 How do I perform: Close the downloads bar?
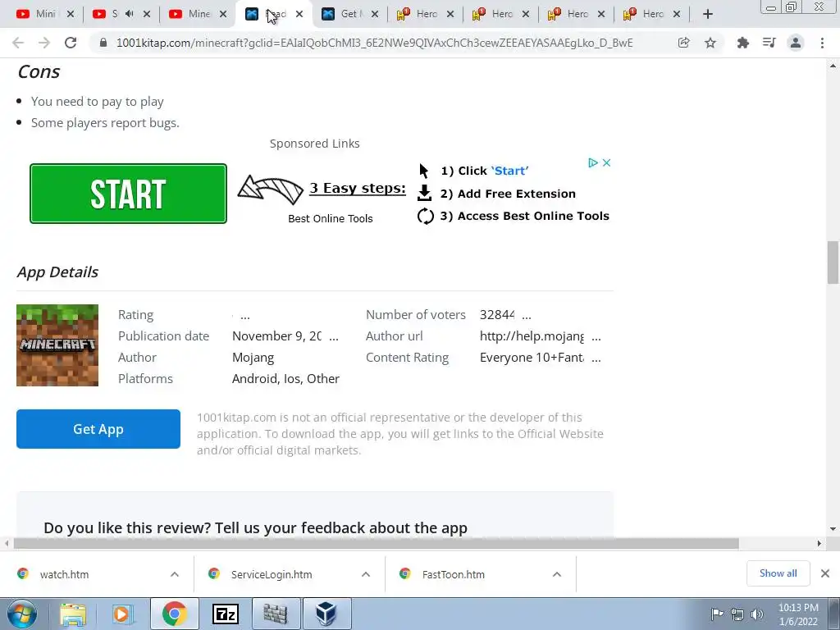pyautogui.click(x=825, y=573)
